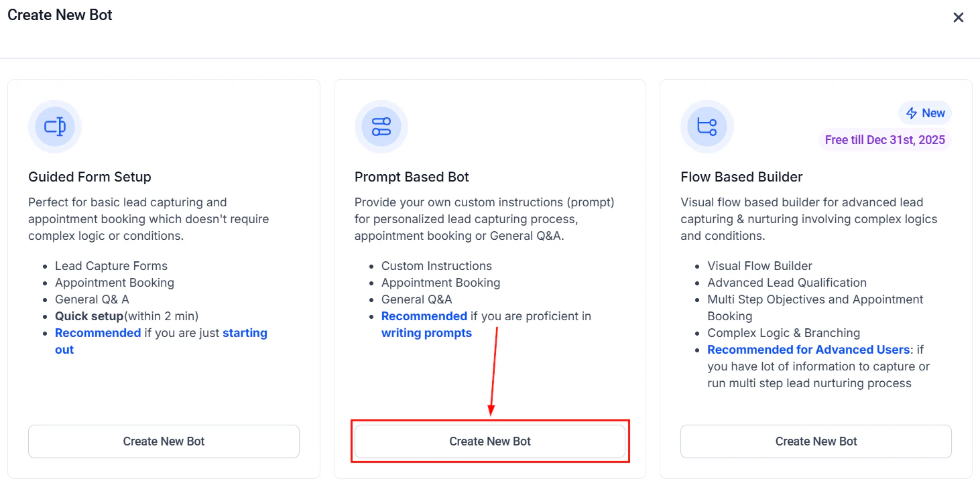Viewport: 980px width, 489px height.
Task: Click the lightning bolt inside the New badge
Action: tap(913, 113)
